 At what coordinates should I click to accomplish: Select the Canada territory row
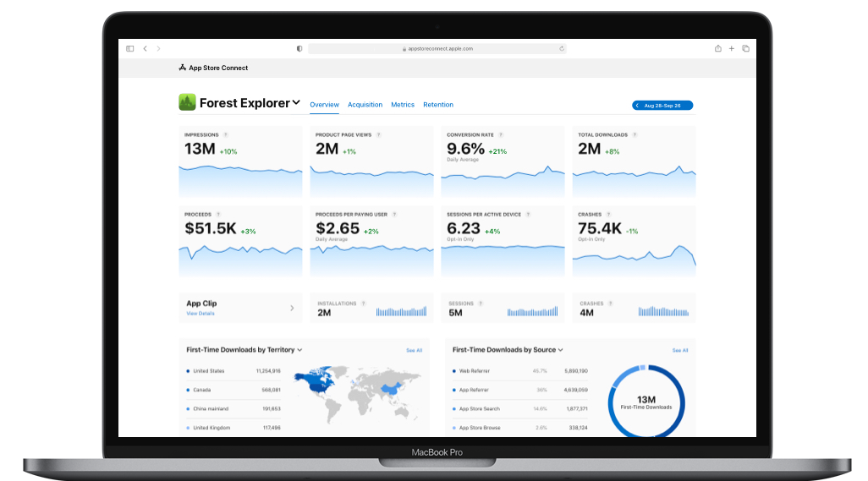pos(233,390)
